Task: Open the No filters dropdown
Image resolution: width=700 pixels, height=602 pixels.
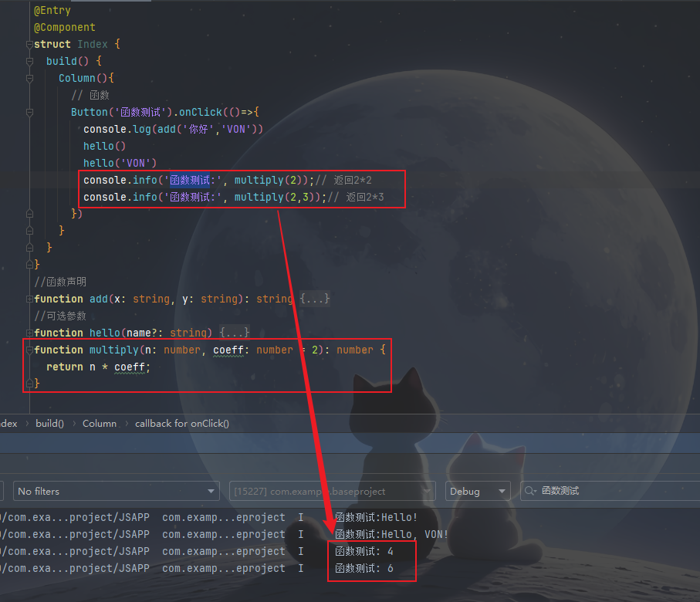Action: coord(116,491)
